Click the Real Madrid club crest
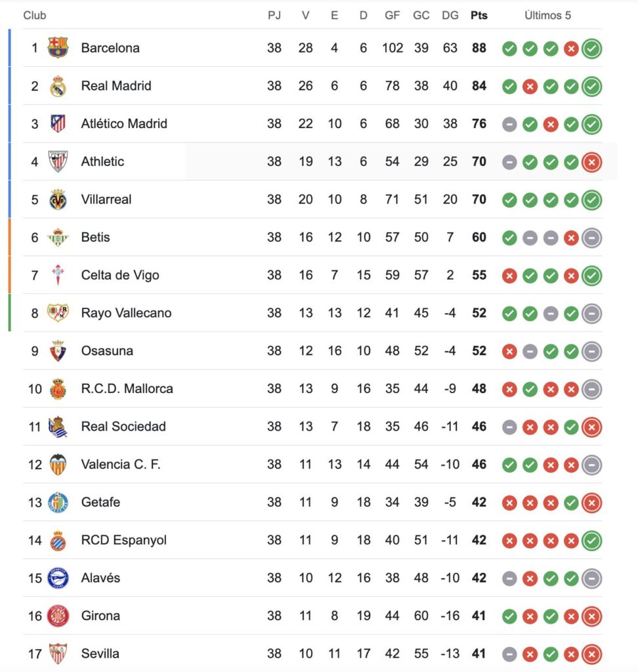The width and height of the screenshot is (638, 672). tap(58, 86)
